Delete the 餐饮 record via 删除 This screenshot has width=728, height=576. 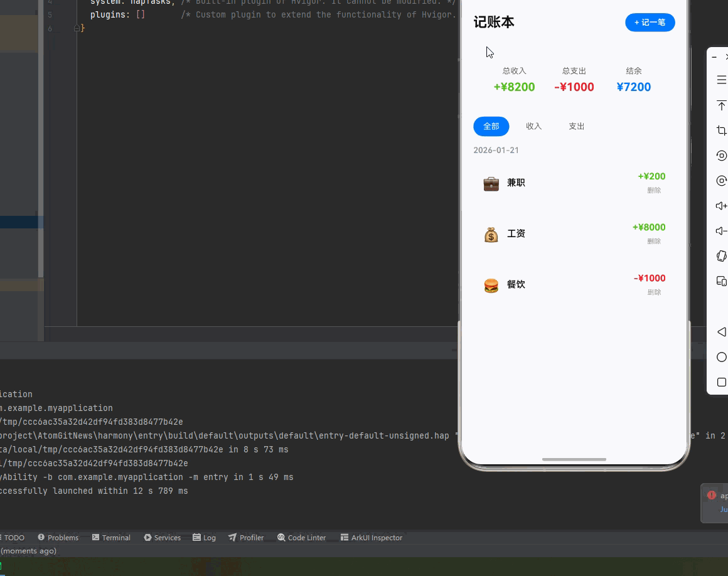pyautogui.click(x=654, y=292)
